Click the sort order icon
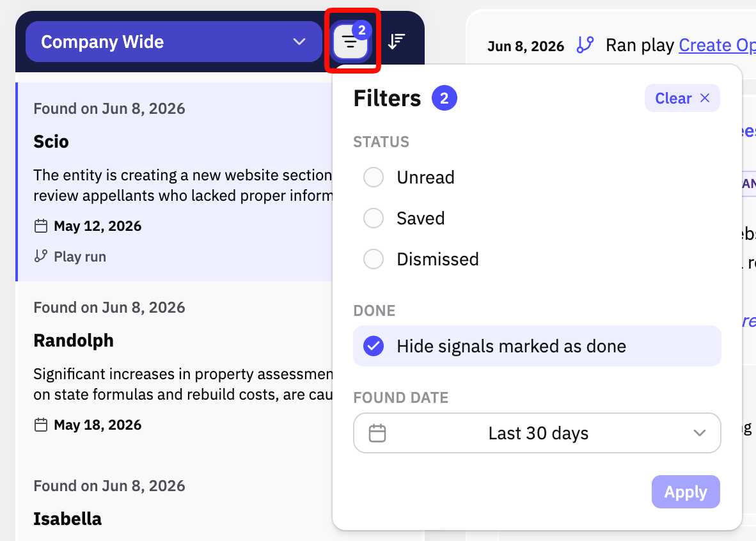This screenshot has width=756, height=541. [x=397, y=42]
